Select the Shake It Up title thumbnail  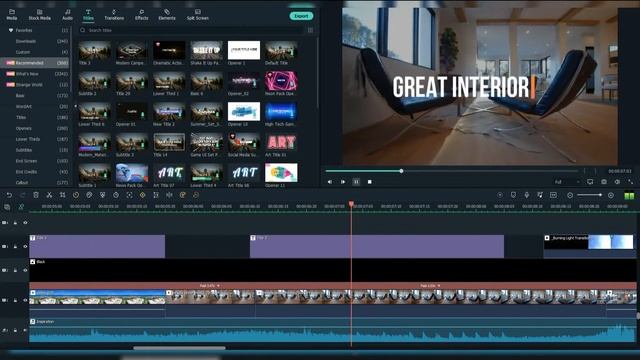[206, 51]
